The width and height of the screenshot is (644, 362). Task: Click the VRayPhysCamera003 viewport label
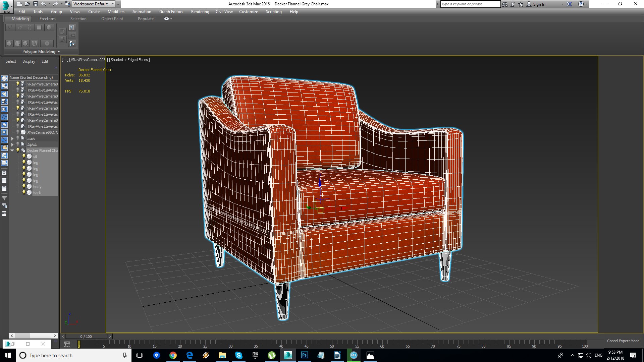pos(88,60)
